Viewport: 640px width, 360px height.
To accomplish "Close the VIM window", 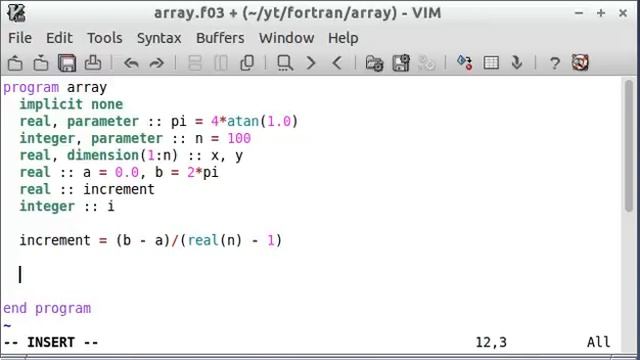I will point(623,13).
